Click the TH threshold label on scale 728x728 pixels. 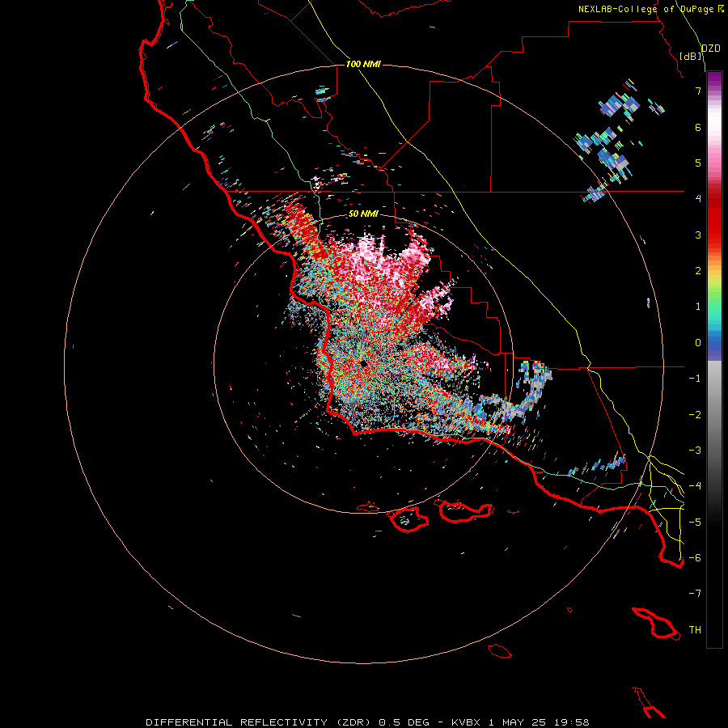pyautogui.click(x=695, y=630)
